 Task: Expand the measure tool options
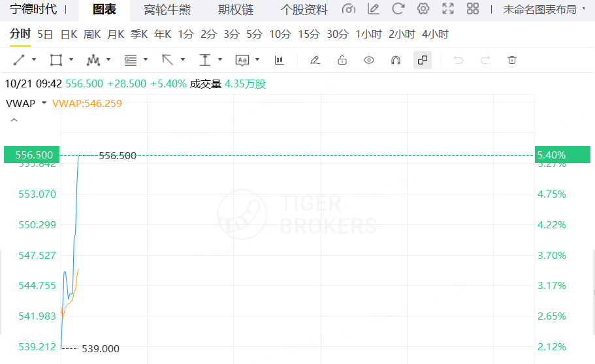[x=219, y=59]
